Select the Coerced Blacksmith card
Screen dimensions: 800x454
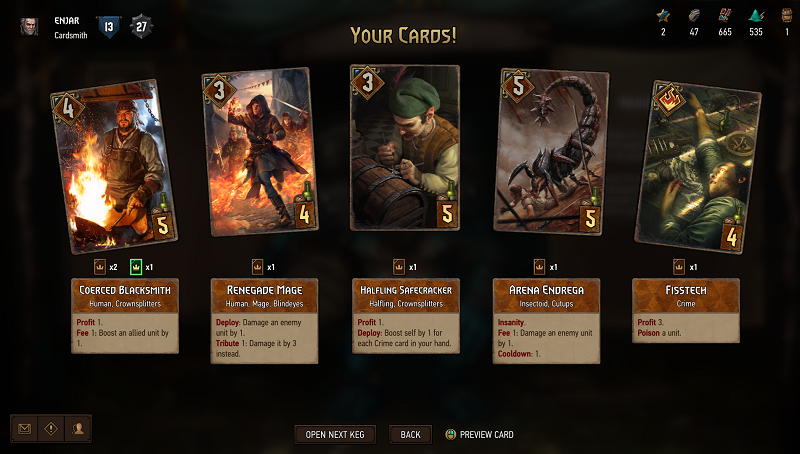114,166
